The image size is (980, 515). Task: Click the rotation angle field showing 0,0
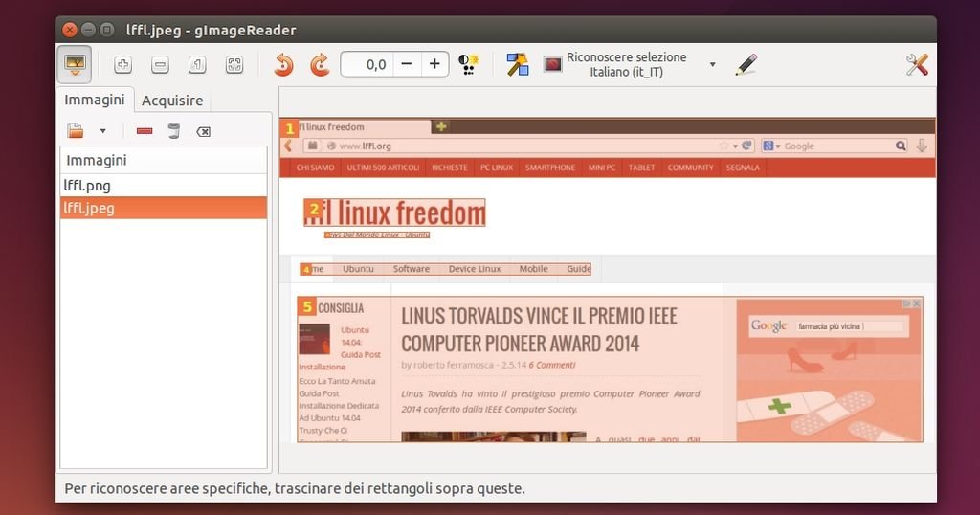tap(367, 64)
